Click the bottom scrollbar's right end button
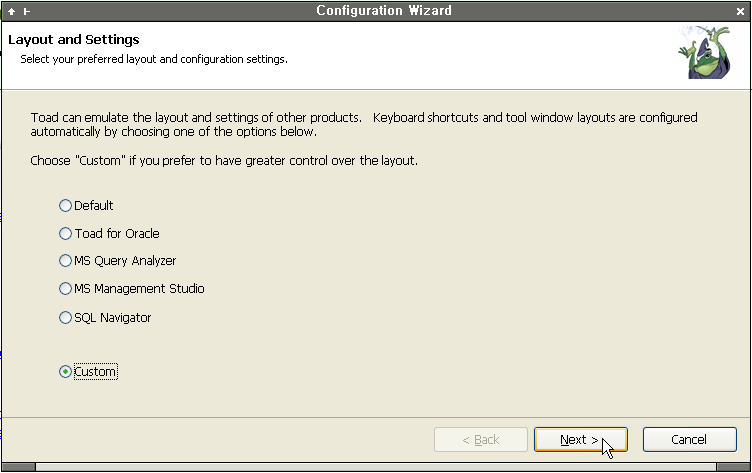752x473 pixels. click(733, 467)
